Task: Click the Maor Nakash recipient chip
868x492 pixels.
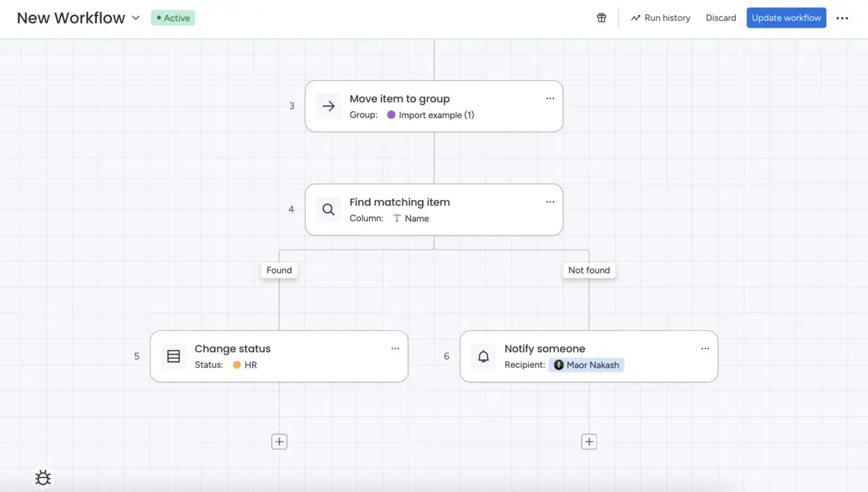Action: pos(587,364)
